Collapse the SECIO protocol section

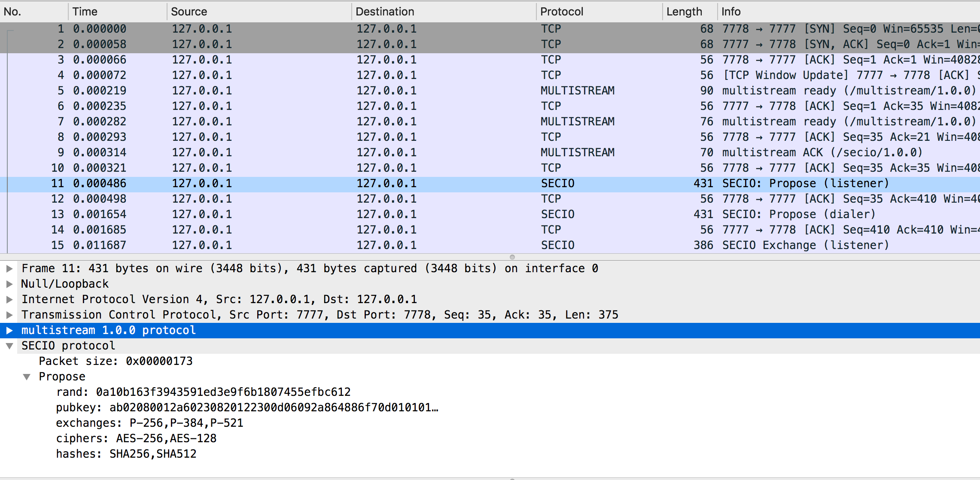point(9,346)
